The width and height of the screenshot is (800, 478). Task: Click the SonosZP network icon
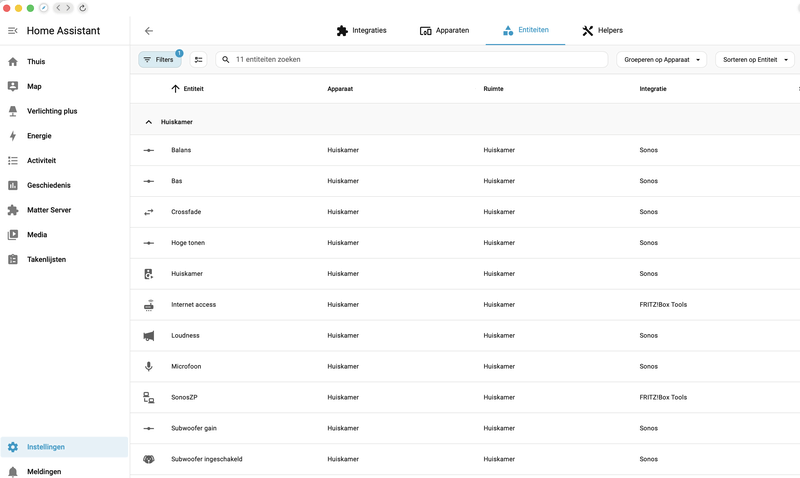coord(148,397)
